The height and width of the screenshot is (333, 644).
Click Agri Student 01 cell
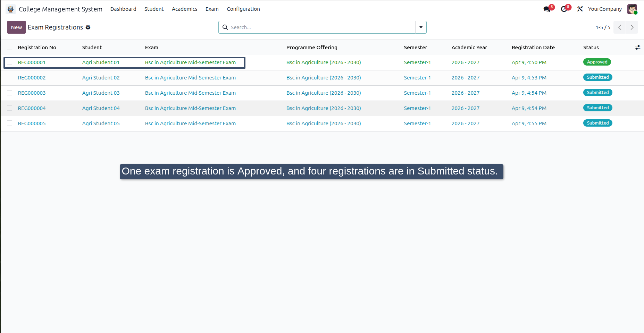pyautogui.click(x=101, y=62)
